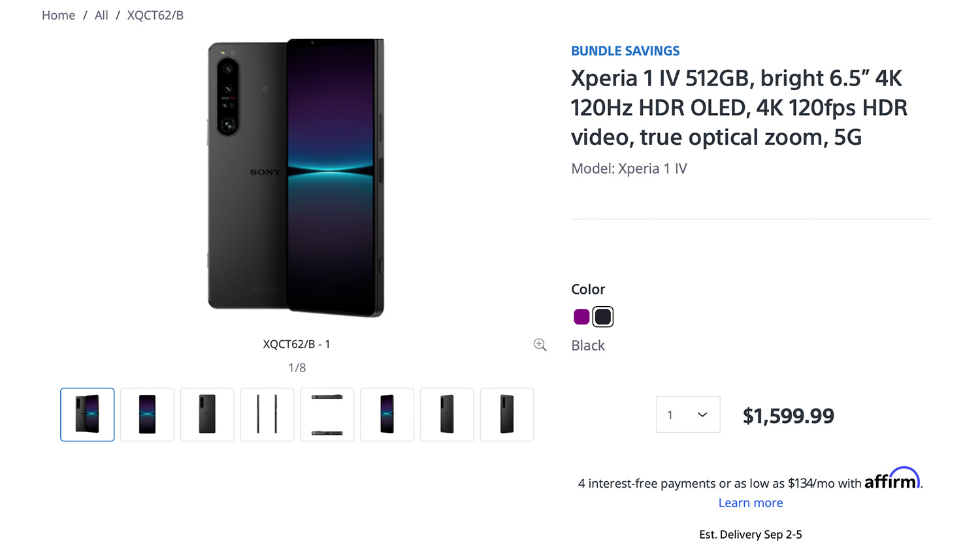Go to Home in the breadcrumb
Screen dimensions: 980x551
pyautogui.click(x=59, y=15)
